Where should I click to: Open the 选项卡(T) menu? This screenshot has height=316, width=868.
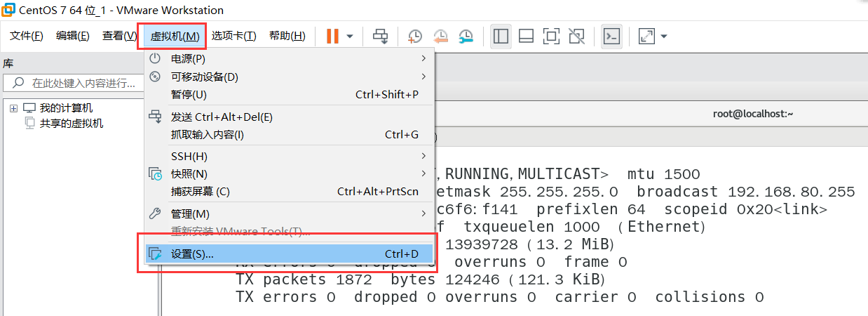234,36
